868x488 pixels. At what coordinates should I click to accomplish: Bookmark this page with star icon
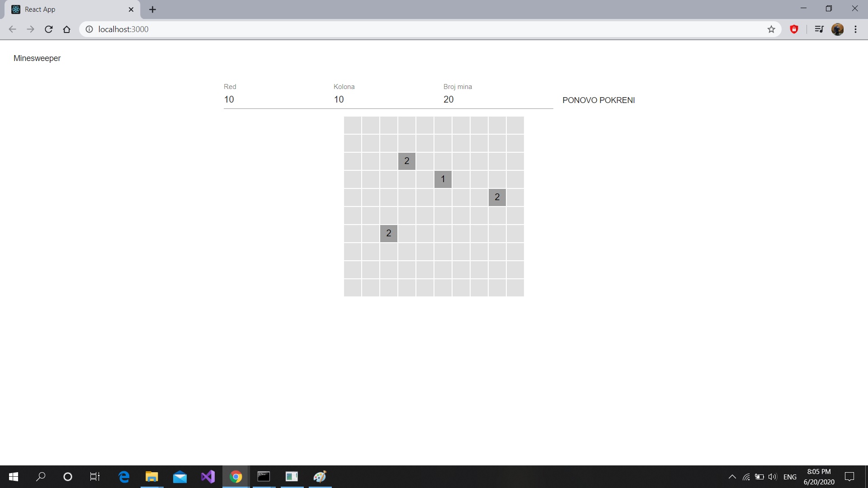(x=771, y=29)
